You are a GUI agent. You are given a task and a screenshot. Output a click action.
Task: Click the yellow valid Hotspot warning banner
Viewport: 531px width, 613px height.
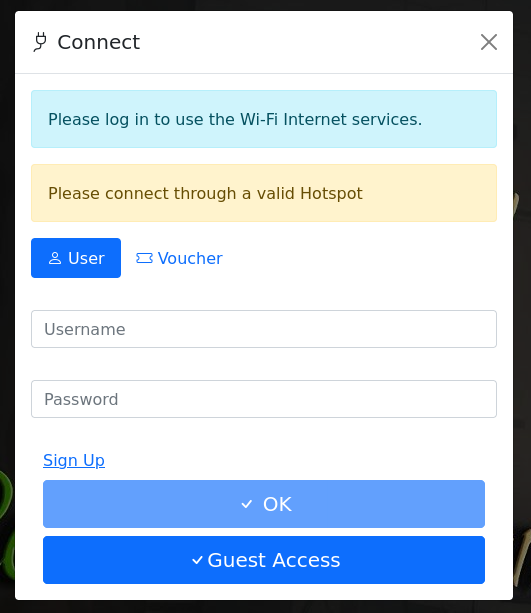coord(264,193)
